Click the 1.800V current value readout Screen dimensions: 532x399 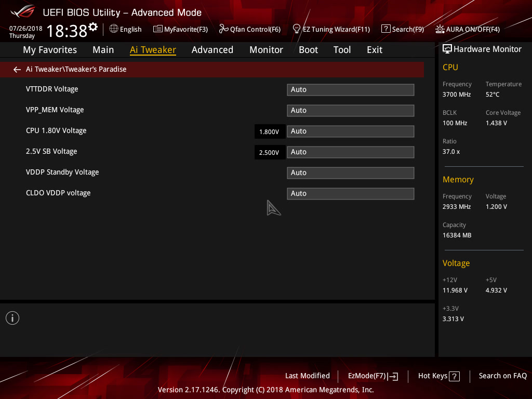[270, 131]
